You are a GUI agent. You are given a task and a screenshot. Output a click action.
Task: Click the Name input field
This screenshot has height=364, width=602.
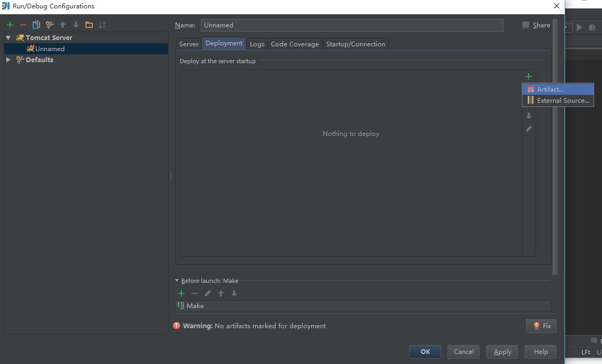[x=352, y=25]
